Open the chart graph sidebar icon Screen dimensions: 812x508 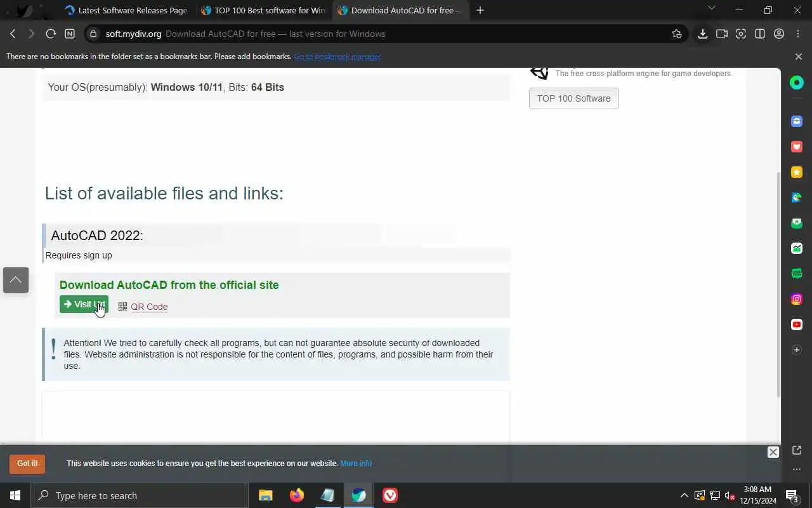coord(797,248)
